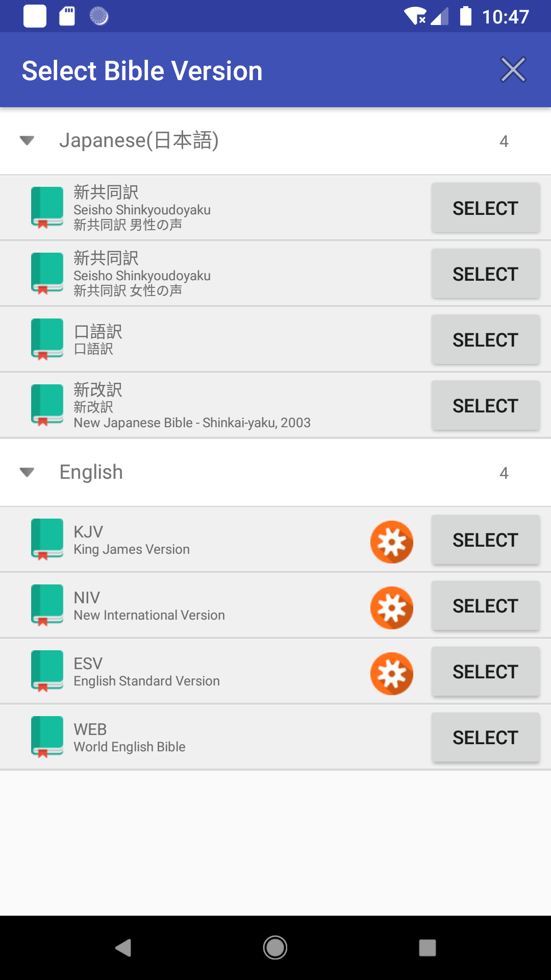Image resolution: width=551 pixels, height=980 pixels.
Task: Open the ESV orange settings gear
Action: coord(391,673)
